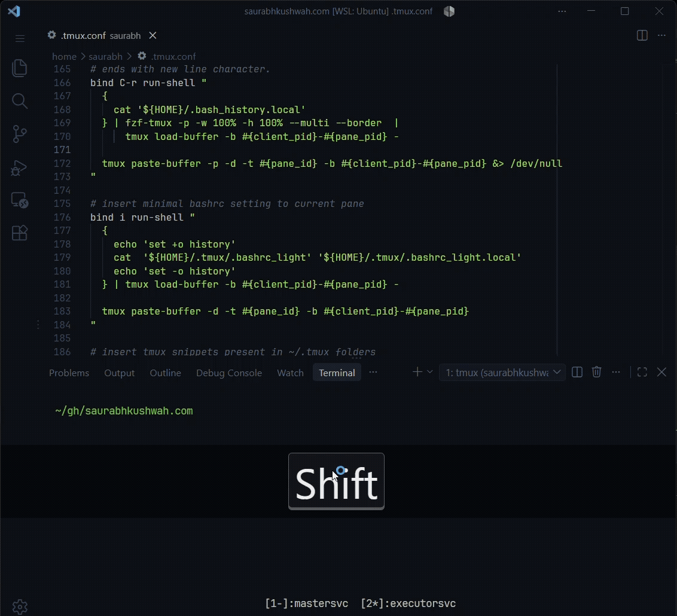Switch to the Problems panel tab
The image size is (677, 616).
click(69, 373)
